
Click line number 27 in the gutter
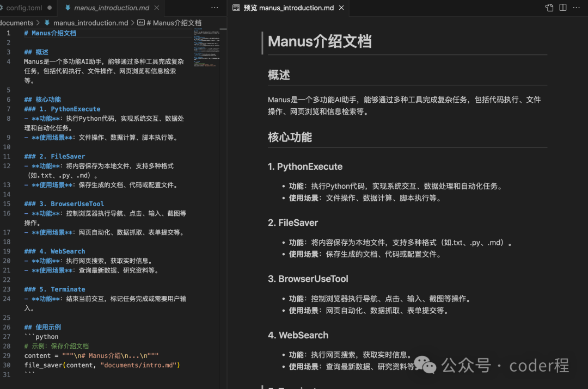(x=7, y=337)
